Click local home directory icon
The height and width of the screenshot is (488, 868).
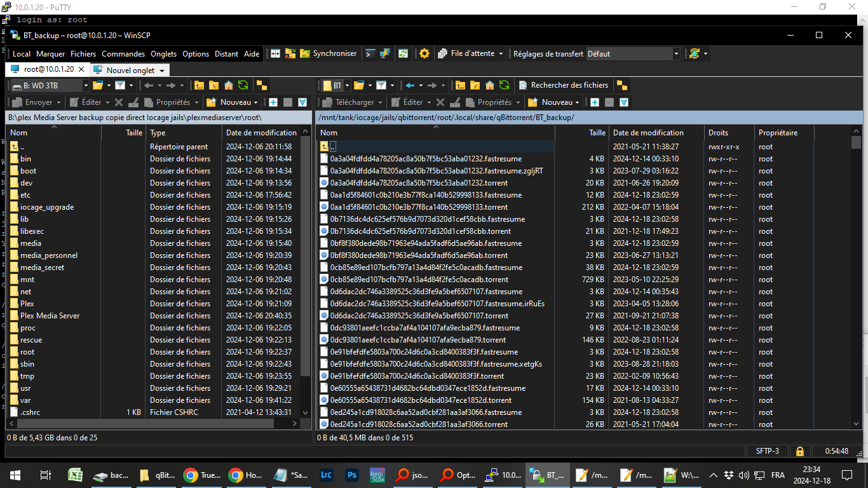[x=229, y=85]
